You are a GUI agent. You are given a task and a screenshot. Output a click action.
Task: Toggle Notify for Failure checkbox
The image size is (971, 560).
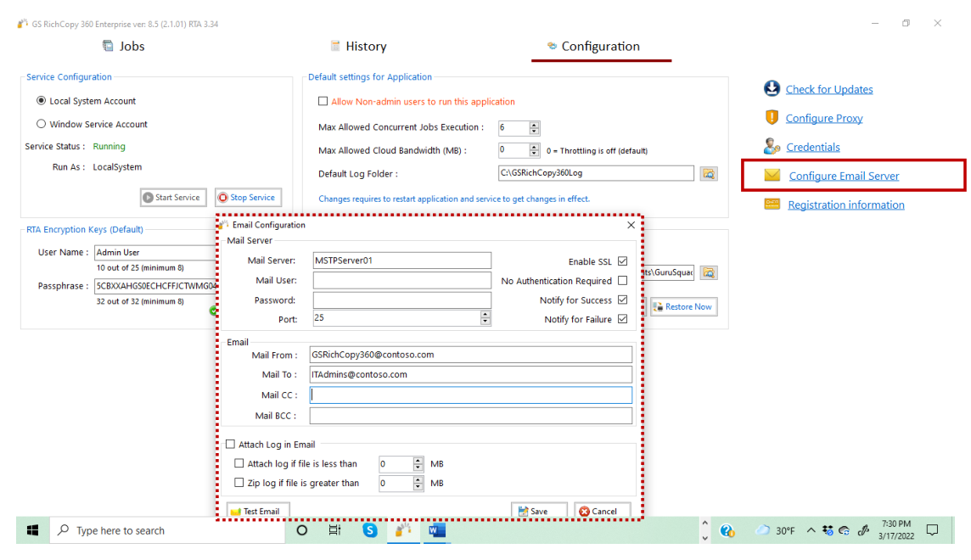tap(622, 319)
